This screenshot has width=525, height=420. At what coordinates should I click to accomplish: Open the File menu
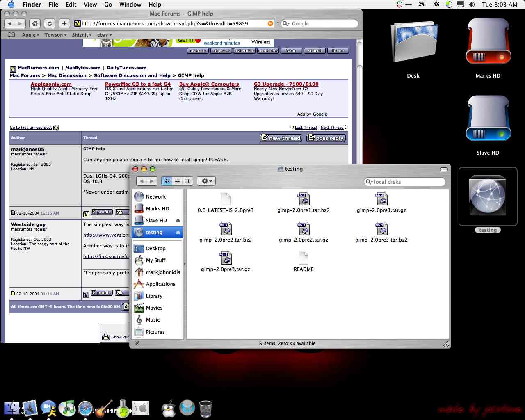(53, 5)
